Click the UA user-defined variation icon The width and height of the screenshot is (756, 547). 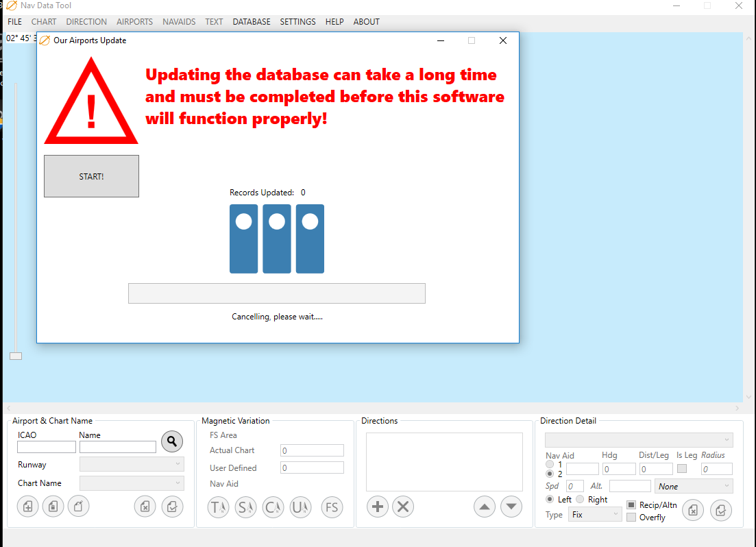(x=300, y=507)
